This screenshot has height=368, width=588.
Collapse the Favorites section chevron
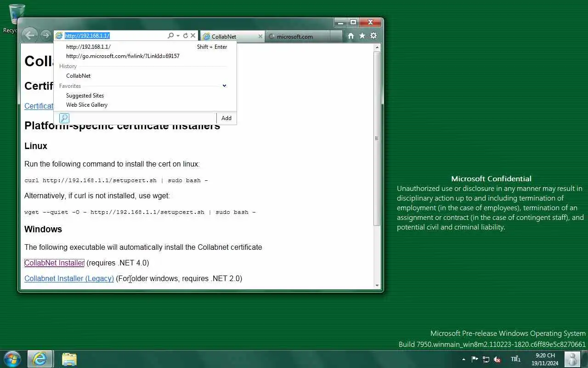point(224,86)
